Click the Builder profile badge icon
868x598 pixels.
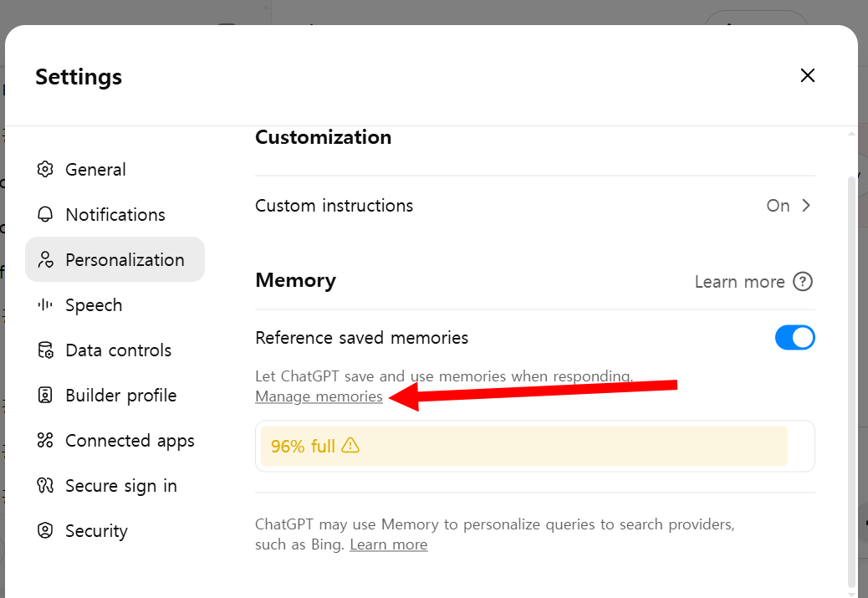(45, 396)
